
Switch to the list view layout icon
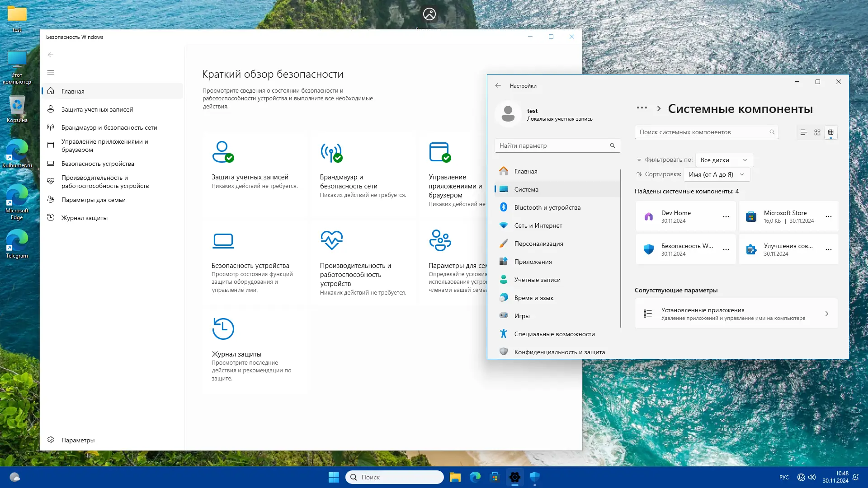tap(803, 132)
